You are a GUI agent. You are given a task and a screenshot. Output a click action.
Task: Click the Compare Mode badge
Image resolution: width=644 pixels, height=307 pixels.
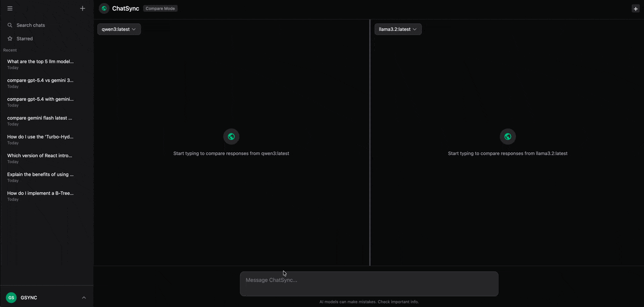[160, 9]
